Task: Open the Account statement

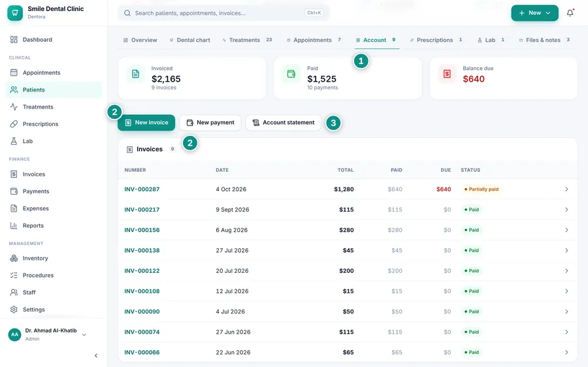Action: (284, 123)
